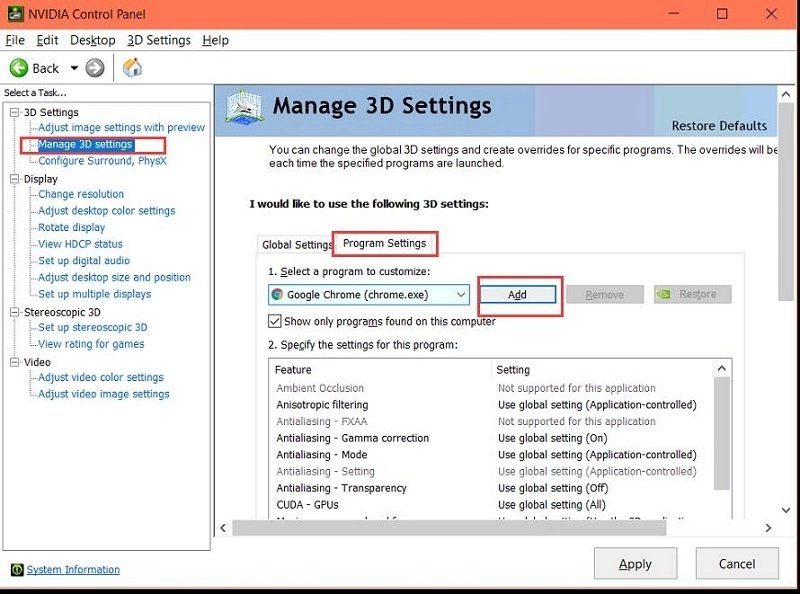The width and height of the screenshot is (800, 594).
Task: Click the Apply button
Action: pos(635,564)
